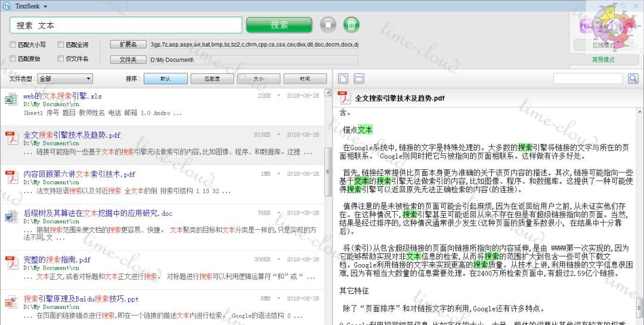Open result 搜索引擎原理及Baidu搜索技巧.ppt
The height and width of the screenshot is (325, 644).
point(81,299)
